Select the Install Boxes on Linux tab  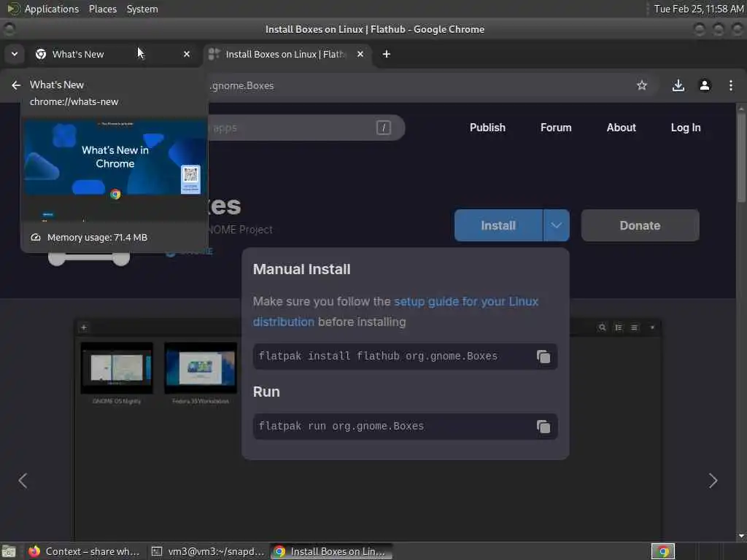coord(287,54)
